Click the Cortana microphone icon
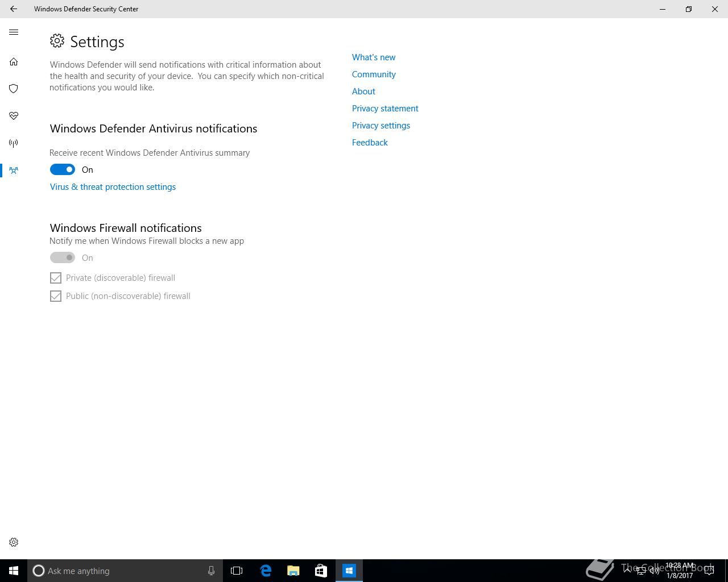The image size is (728, 582). pos(211,571)
